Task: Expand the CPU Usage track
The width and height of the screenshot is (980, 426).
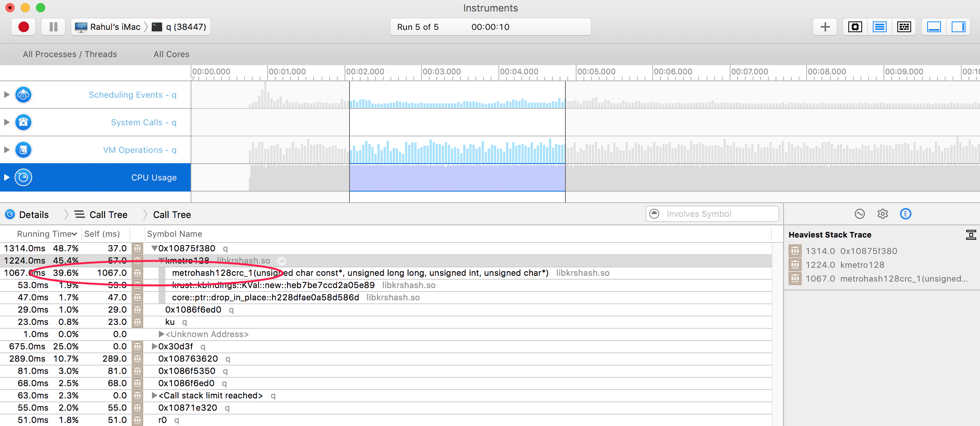Action: (7, 177)
